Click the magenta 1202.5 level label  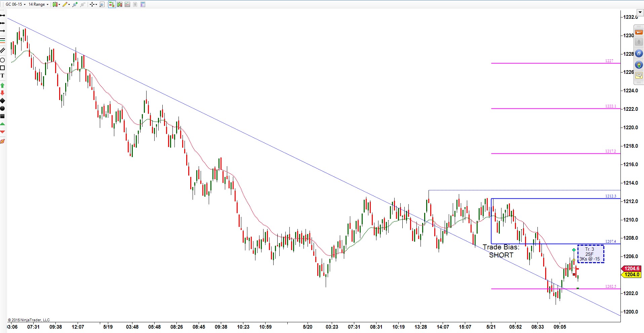pyautogui.click(x=611, y=286)
